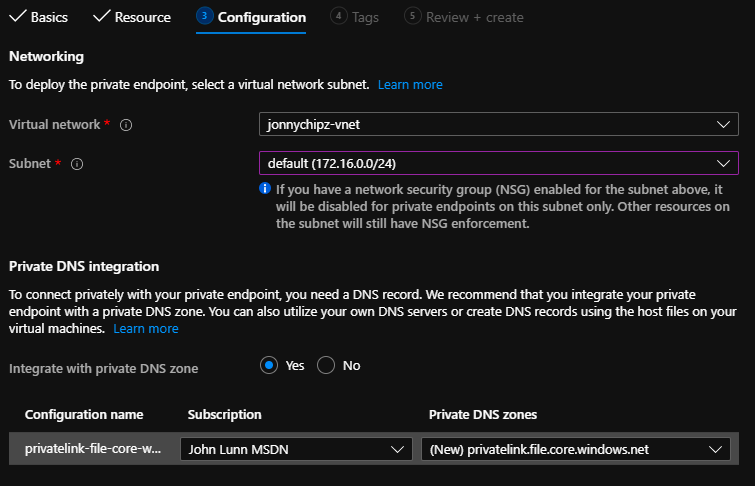Click the info icon beside Virtual network
The image size is (755, 486).
[x=126, y=125]
